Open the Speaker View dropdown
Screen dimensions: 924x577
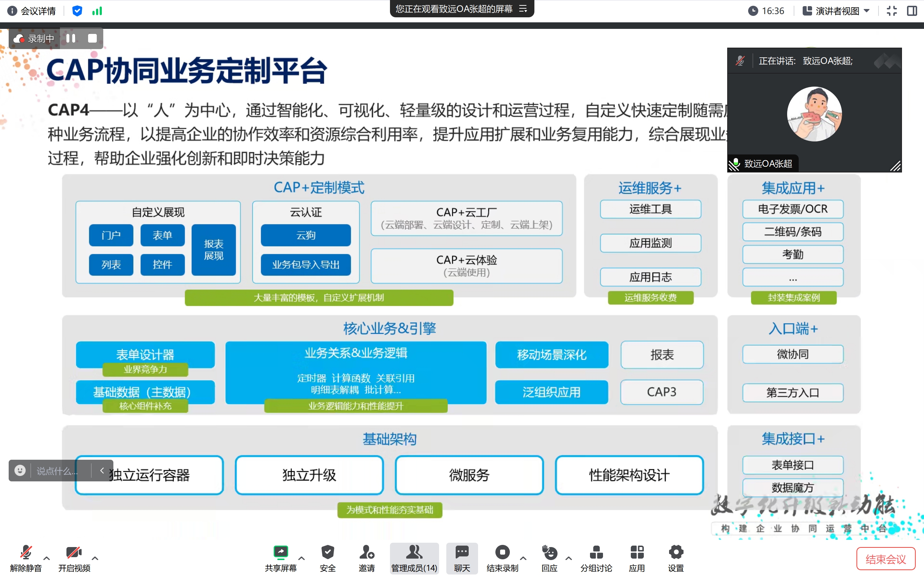pos(837,11)
